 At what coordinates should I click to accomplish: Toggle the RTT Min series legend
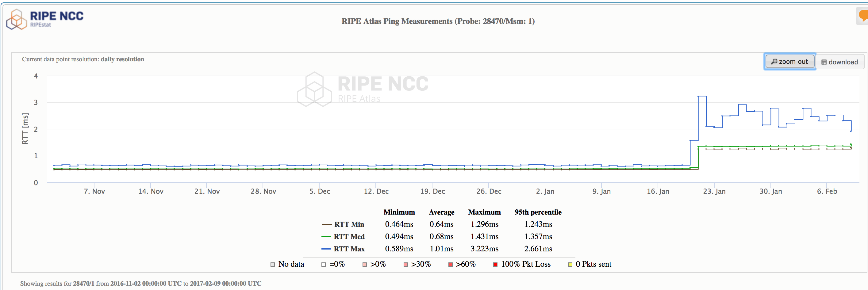click(x=343, y=224)
